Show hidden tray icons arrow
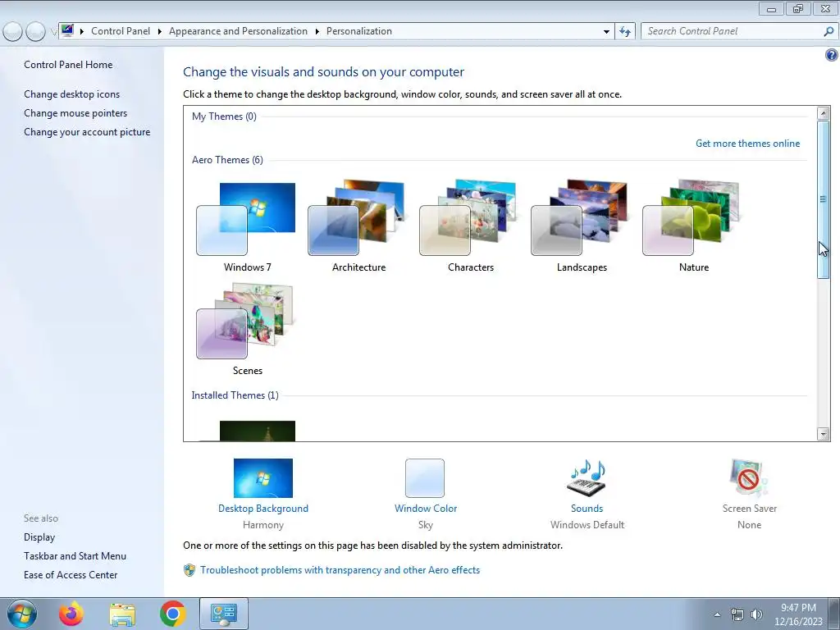The height and width of the screenshot is (630, 840). point(717,614)
